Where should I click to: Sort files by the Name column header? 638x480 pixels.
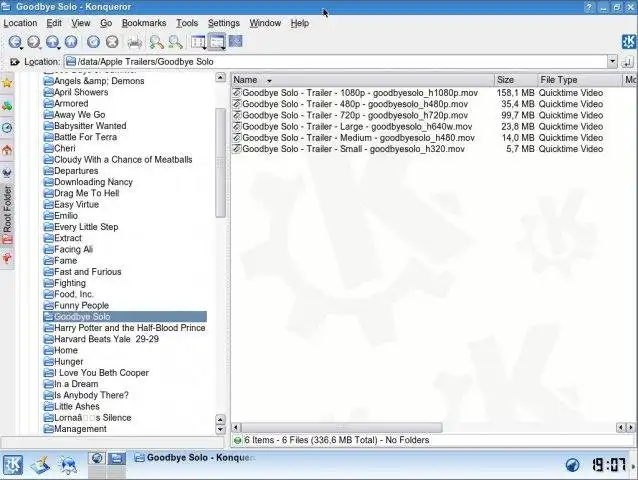(363, 80)
